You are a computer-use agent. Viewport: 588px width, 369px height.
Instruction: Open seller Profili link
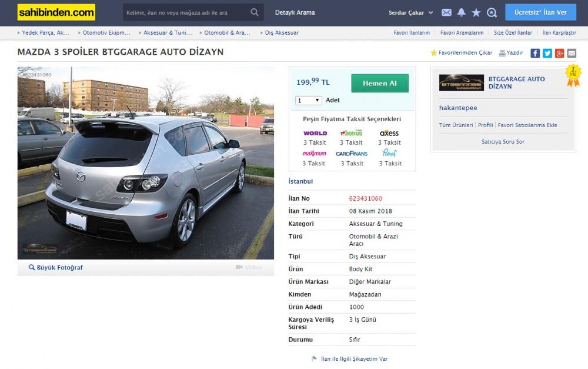[x=485, y=125]
